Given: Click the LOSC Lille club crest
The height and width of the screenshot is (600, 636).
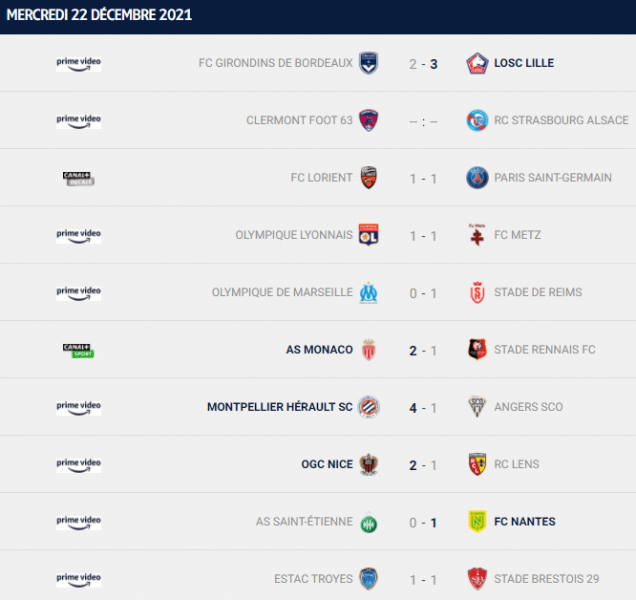Looking at the screenshot, I should (x=477, y=63).
